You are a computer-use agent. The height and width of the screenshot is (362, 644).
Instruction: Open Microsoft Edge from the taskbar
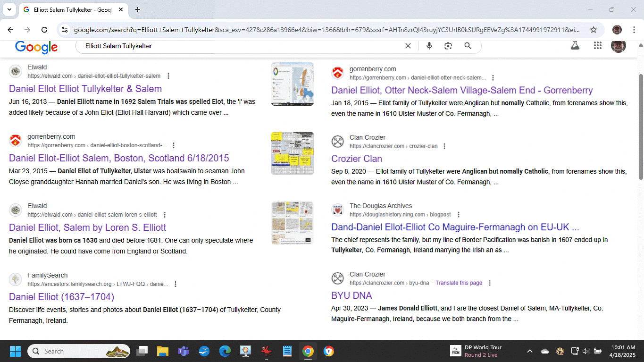[x=225, y=351]
